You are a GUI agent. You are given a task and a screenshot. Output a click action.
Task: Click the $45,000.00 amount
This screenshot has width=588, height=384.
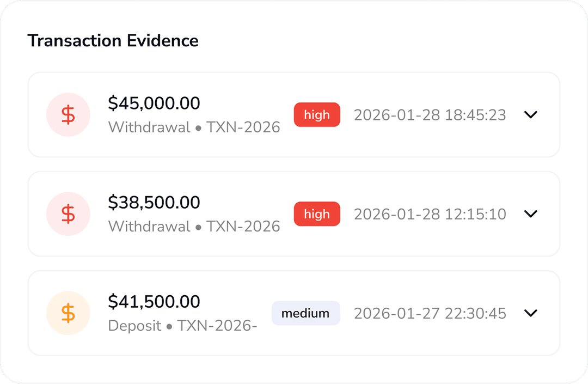[154, 103]
